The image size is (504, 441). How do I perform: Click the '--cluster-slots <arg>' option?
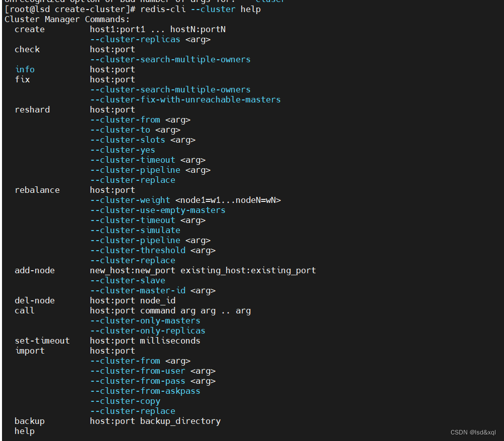[x=143, y=140]
